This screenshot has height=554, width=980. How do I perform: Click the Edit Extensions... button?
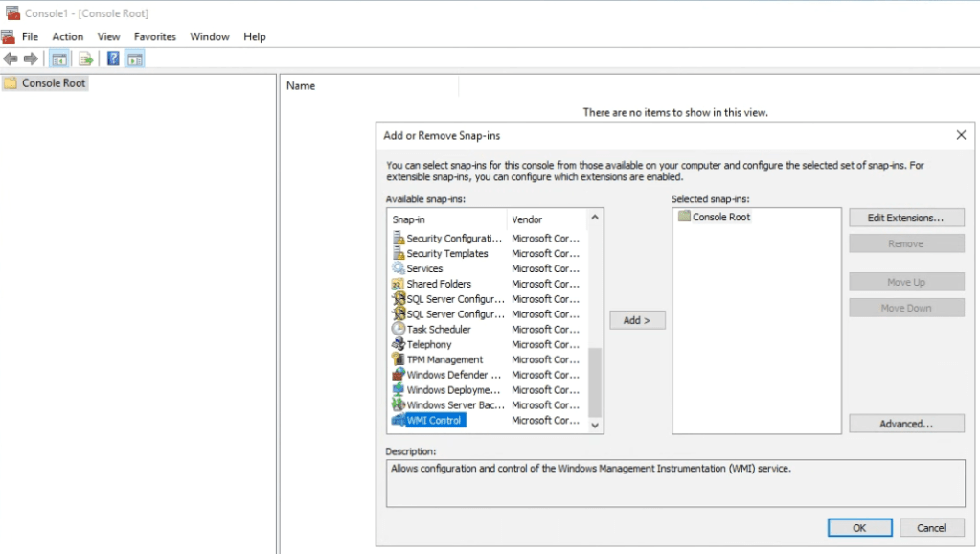[905, 218]
